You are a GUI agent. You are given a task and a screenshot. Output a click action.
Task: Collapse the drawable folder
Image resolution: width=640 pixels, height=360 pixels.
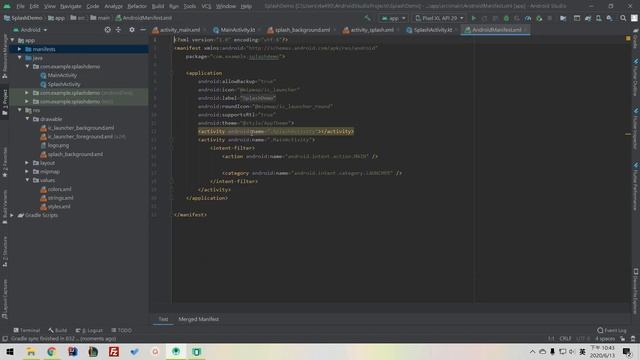[27, 119]
